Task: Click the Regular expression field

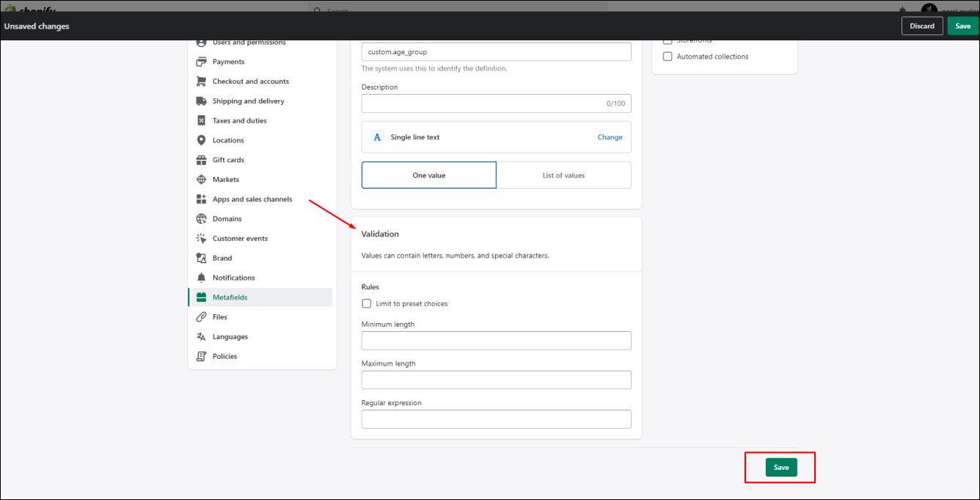Action: point(497,419)
